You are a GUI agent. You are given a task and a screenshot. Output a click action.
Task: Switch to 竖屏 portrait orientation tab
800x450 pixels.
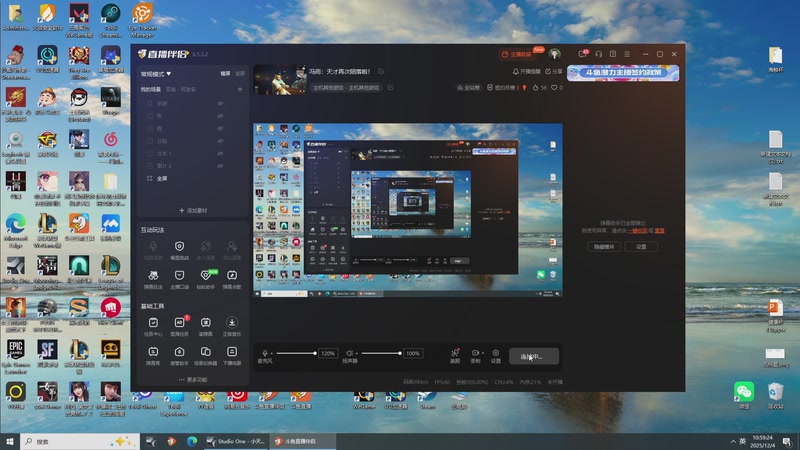point(240,73)
